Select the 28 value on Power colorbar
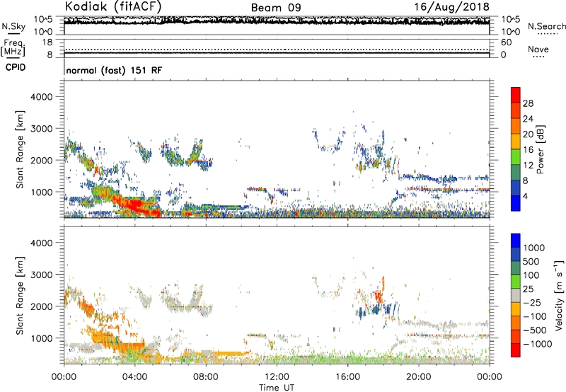Image resolution: width=566 pixels, height=392 pixels. tap(528, 103)
